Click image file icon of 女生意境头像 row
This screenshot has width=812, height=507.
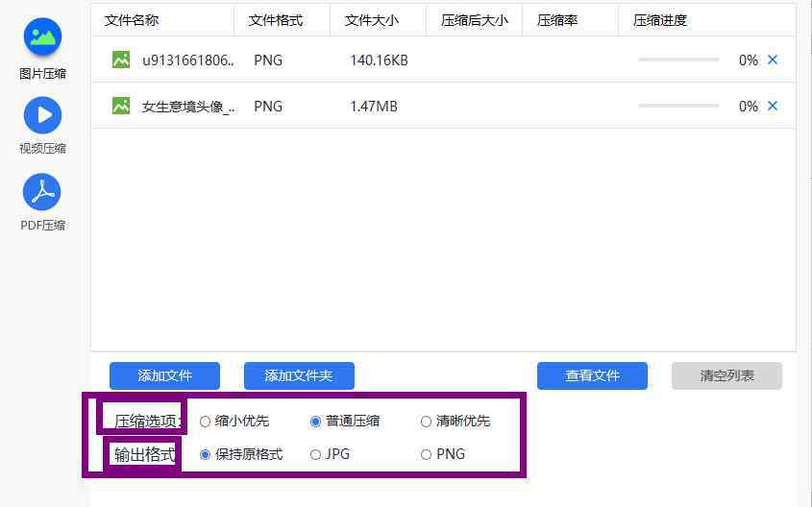(121, 106)
